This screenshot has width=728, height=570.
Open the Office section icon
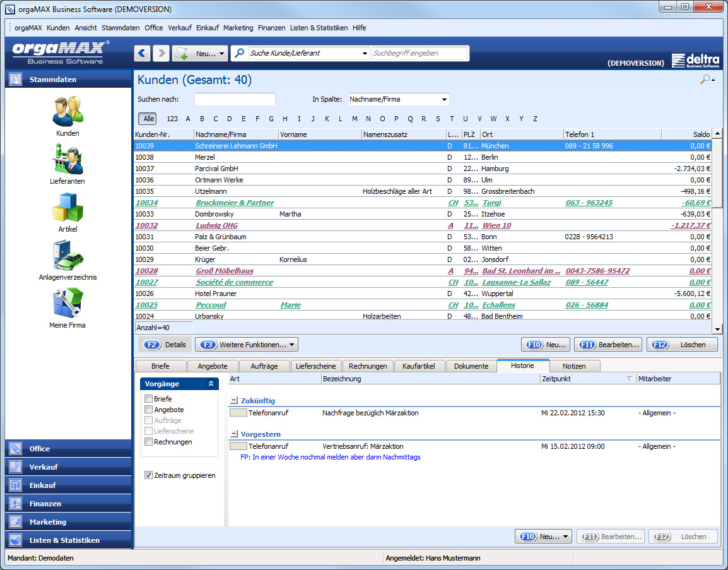(16, 449)
